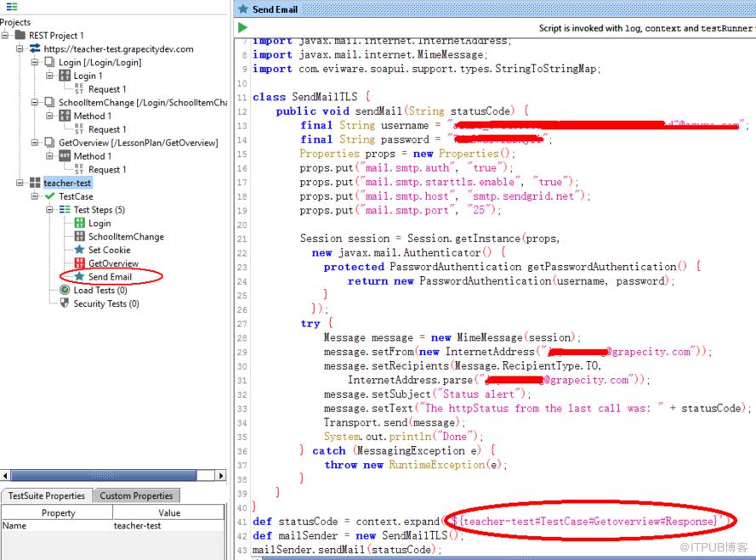
Task: Collapse the Test Steps (5) node
Action: tap(49, 210)
